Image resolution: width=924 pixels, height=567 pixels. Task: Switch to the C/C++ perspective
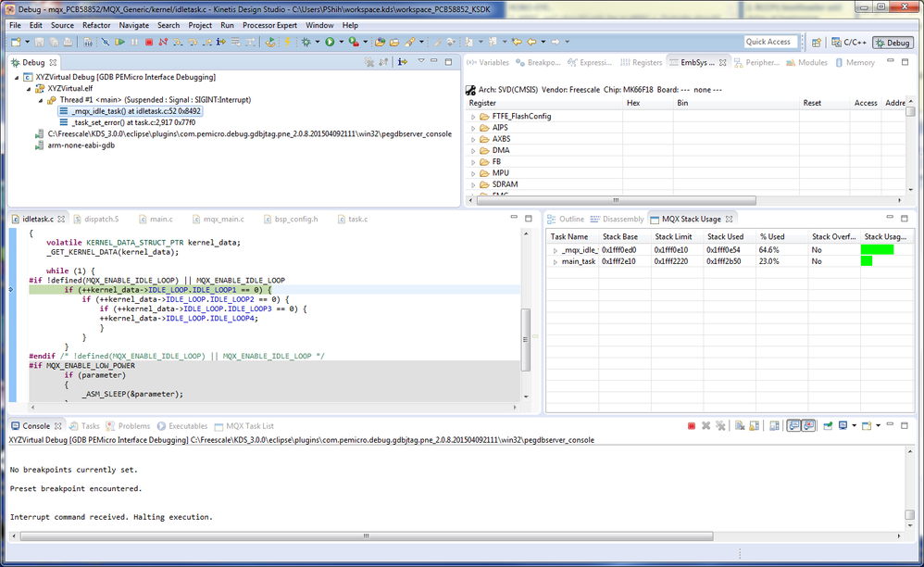849,43
